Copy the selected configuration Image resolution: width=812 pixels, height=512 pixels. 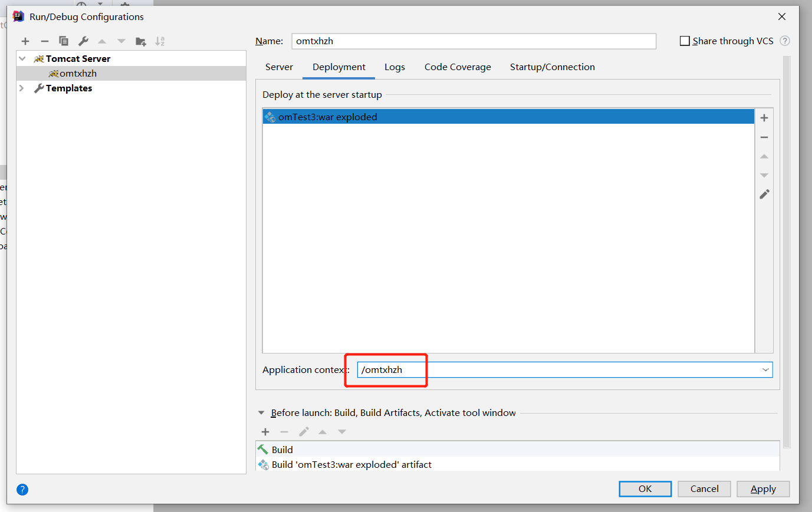point(64,41)
